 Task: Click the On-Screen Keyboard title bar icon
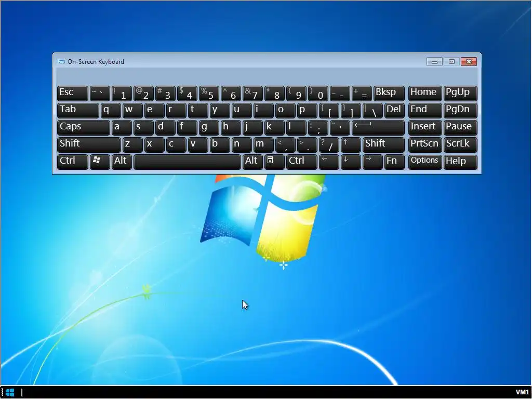coord(61,62)
